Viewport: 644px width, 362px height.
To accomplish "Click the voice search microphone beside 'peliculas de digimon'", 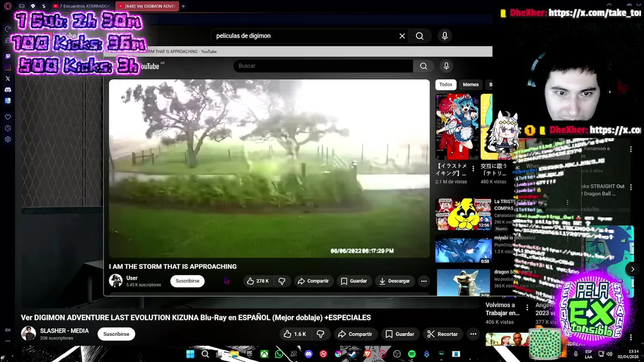I will (445, 36).
